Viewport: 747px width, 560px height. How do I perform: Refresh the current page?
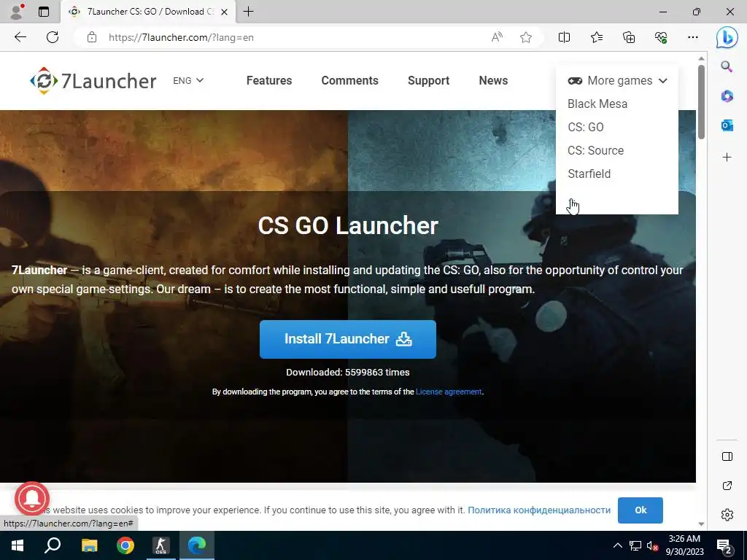point(53,37)
